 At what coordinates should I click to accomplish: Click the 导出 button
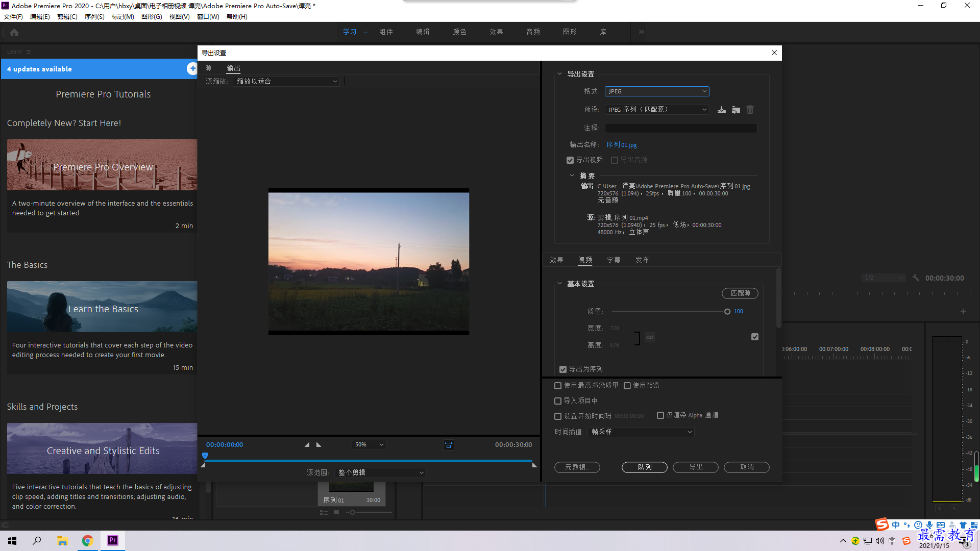(696, 467)
